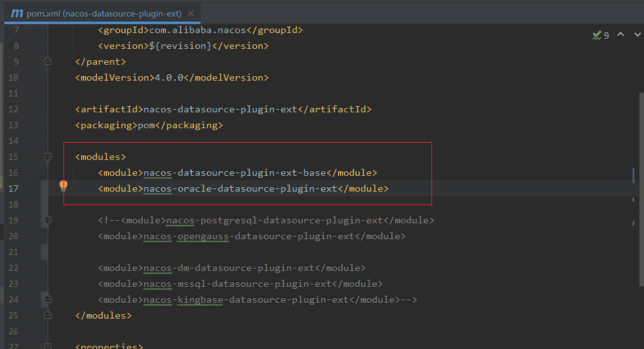This screenshot has height=349, width=644.
Task: Fold the </parent> closing tag at line 9
Action: (48, 62)
